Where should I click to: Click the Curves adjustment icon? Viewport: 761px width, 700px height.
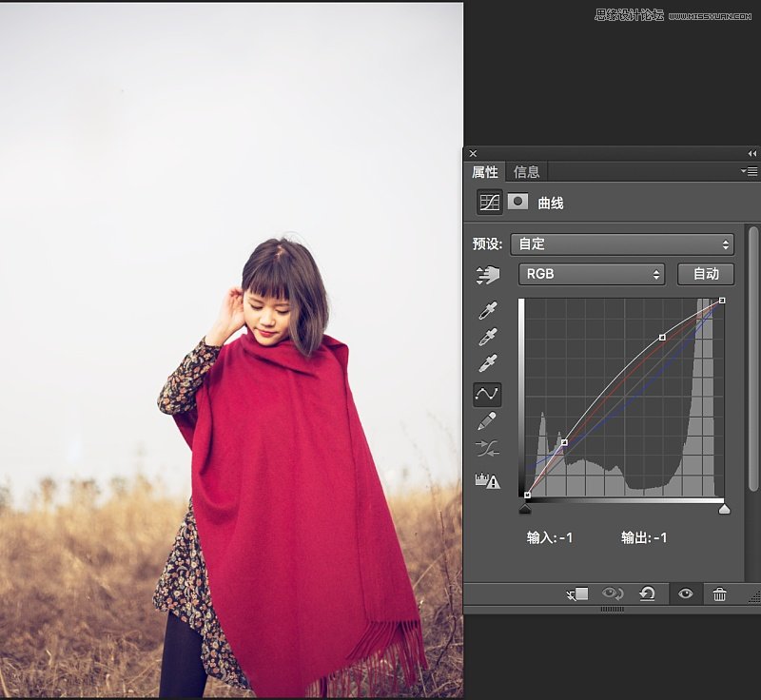(489, 202)
